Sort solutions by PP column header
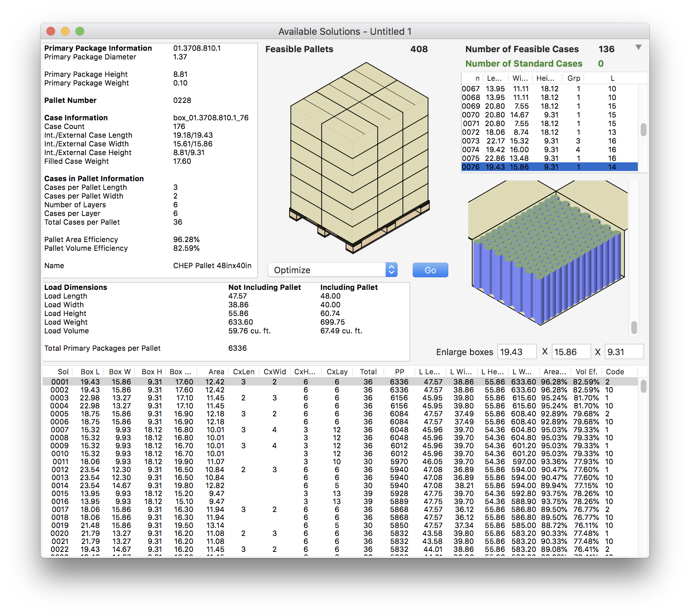 (399, 371)
